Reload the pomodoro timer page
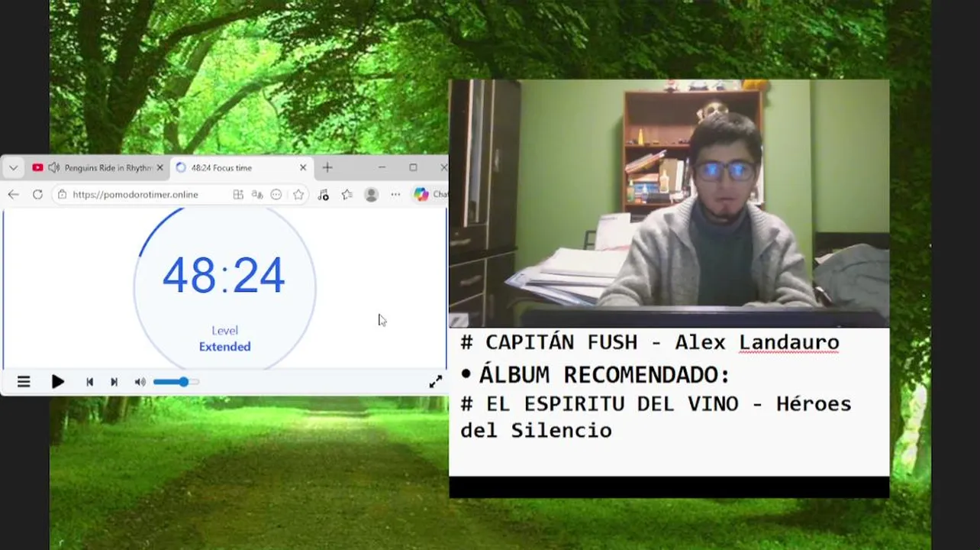 37,195
